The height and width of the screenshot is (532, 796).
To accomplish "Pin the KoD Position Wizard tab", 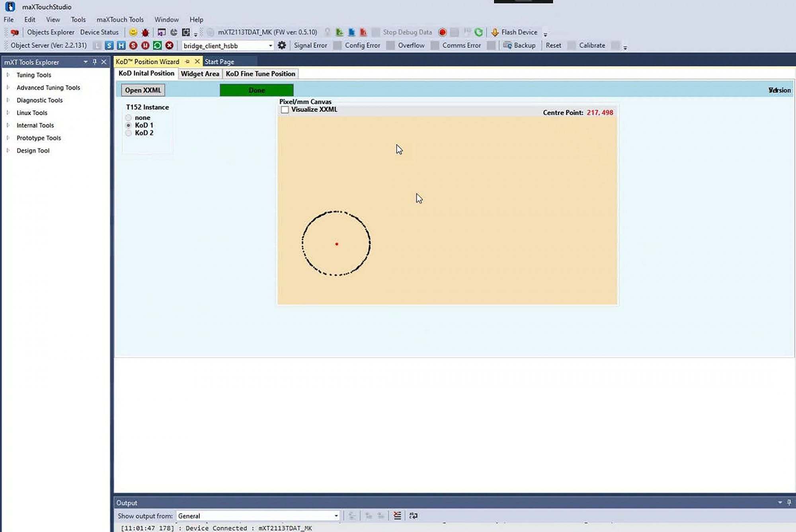I will [x=187, y=62].
